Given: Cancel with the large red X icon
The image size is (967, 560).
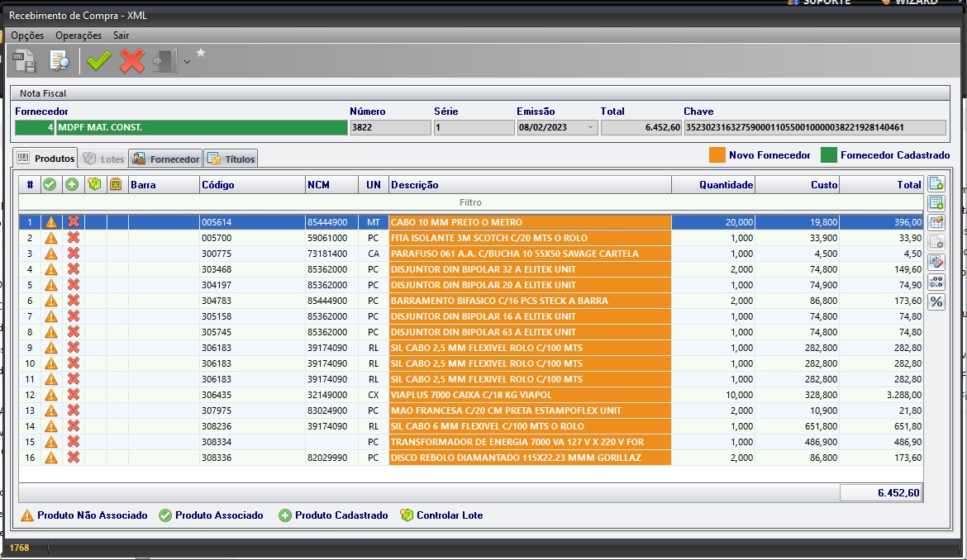Looking at the screenshot, I should (132, 61).
